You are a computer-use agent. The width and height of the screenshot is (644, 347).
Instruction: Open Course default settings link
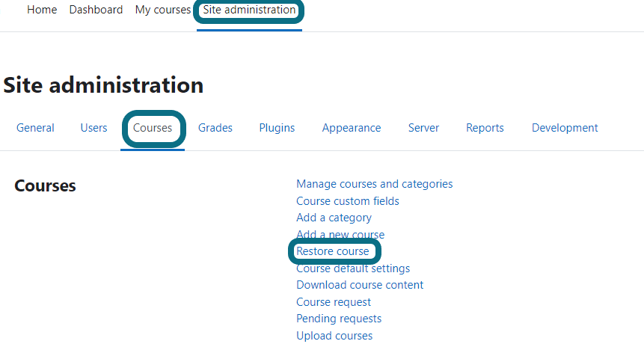[x=353, y=268]
